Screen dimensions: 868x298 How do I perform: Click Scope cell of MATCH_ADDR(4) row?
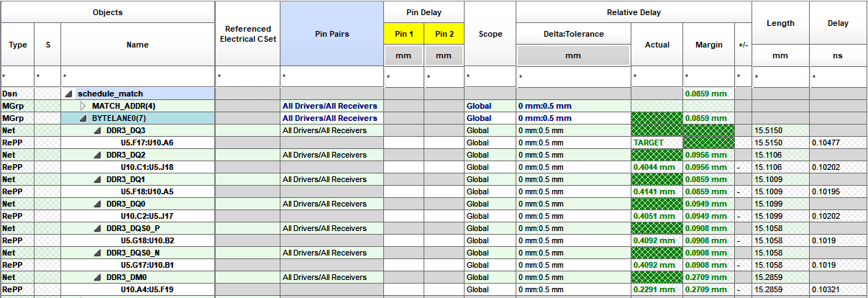[x=490, y=106]
